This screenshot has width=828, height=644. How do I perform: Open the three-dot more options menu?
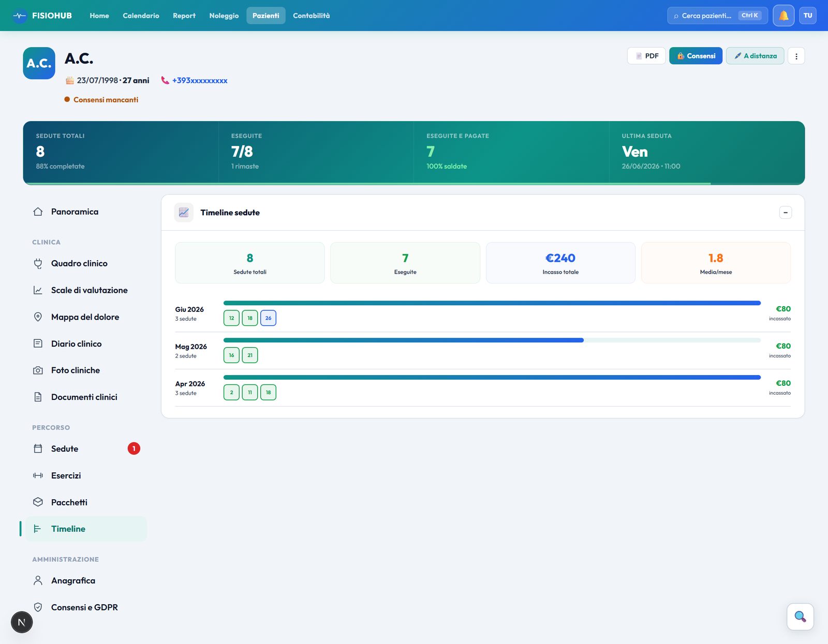click(x=796, y=56)
